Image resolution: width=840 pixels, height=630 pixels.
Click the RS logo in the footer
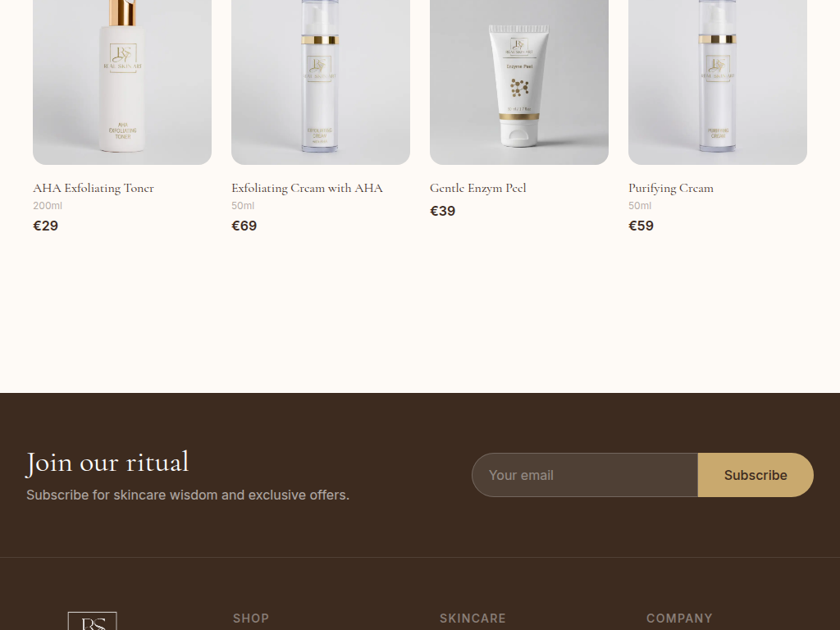click(92, 622)
